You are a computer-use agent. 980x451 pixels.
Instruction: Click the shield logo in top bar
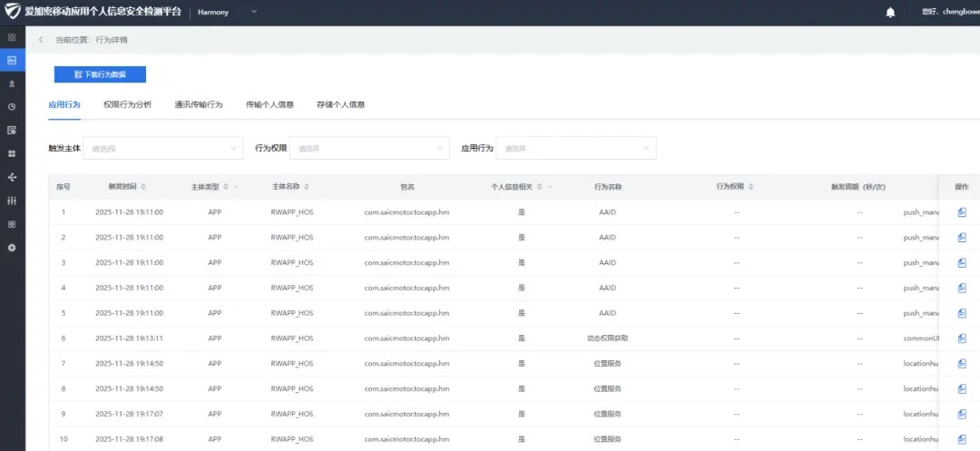point(13,12)
